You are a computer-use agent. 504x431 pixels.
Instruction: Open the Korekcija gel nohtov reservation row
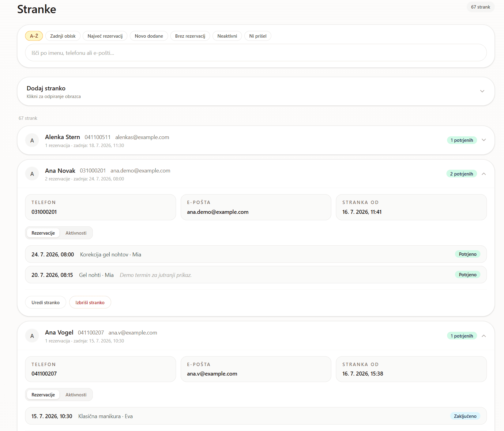256,254
